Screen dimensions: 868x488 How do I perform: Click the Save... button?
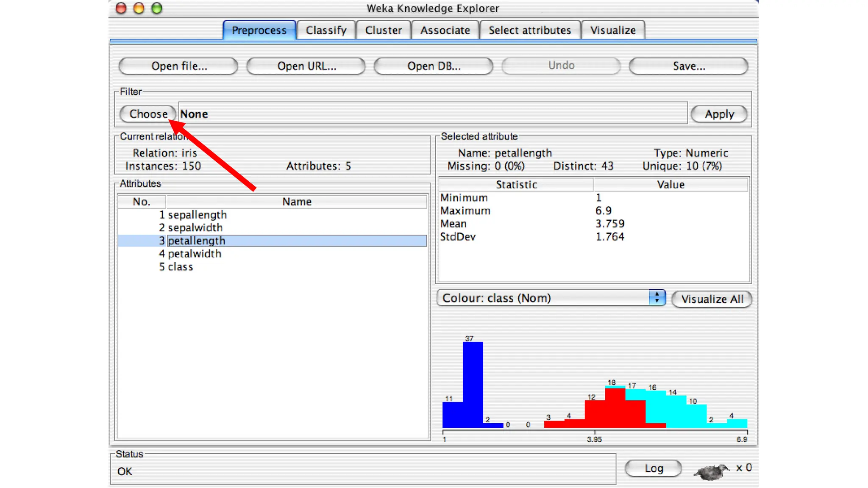689,66
